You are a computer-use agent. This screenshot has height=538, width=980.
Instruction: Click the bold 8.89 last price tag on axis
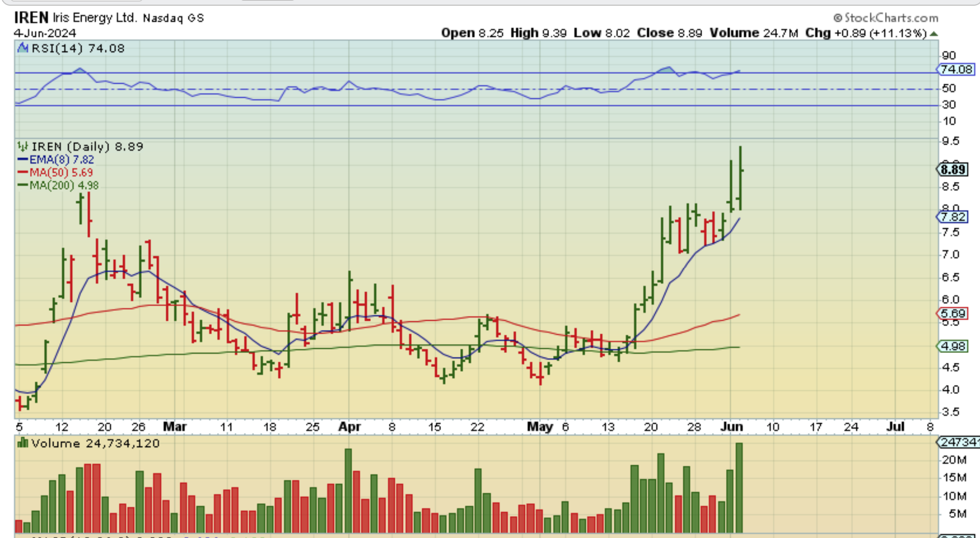(x=954, y=169)
